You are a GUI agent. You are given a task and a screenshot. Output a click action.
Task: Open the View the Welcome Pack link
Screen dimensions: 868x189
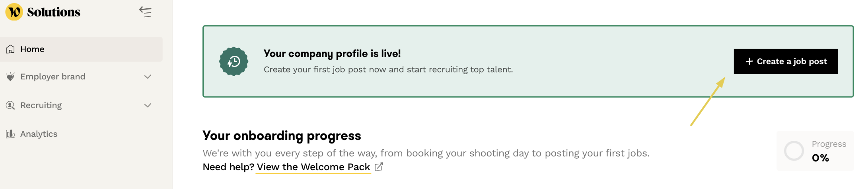313,167
